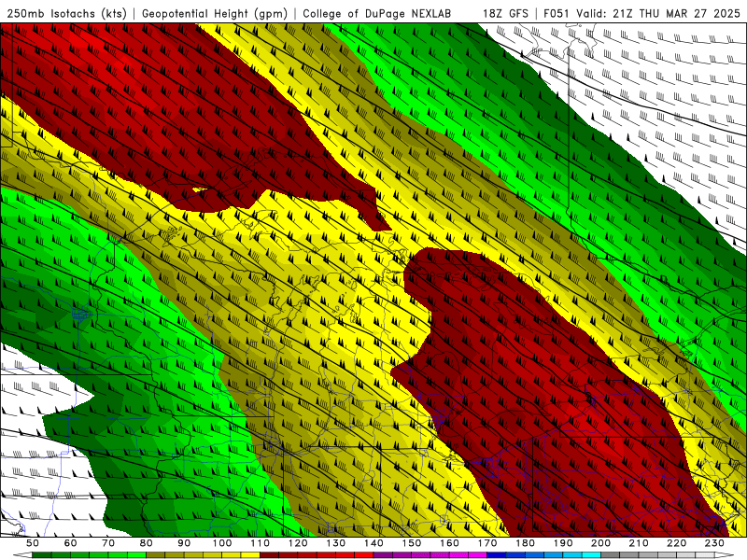Click the 70 label on the color scale

[x=108, y=543]
